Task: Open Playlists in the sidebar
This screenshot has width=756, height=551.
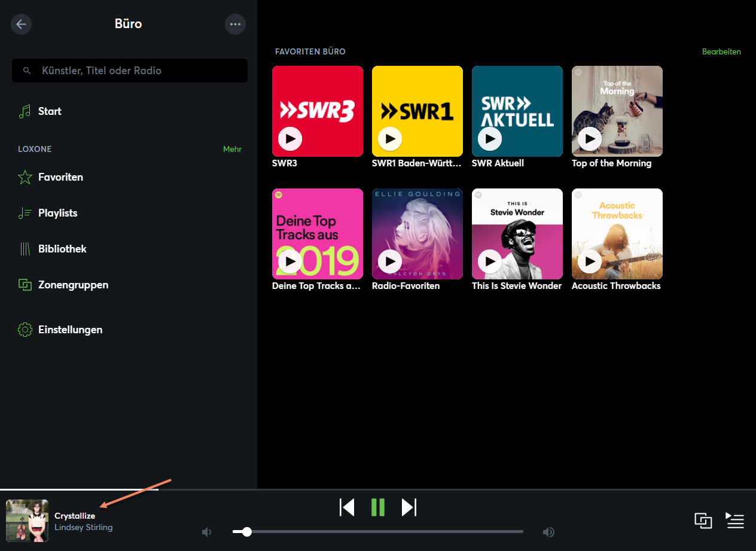Action: (57, 213)
